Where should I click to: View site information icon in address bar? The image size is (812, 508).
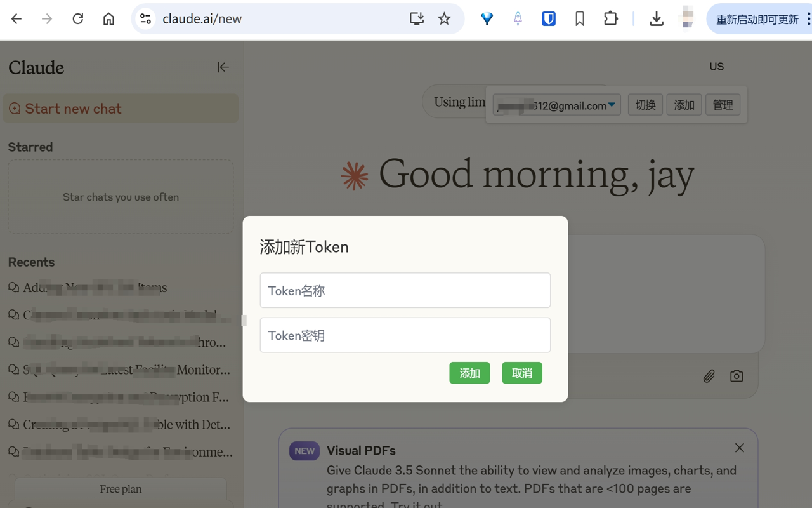click(x=145, y=19)
